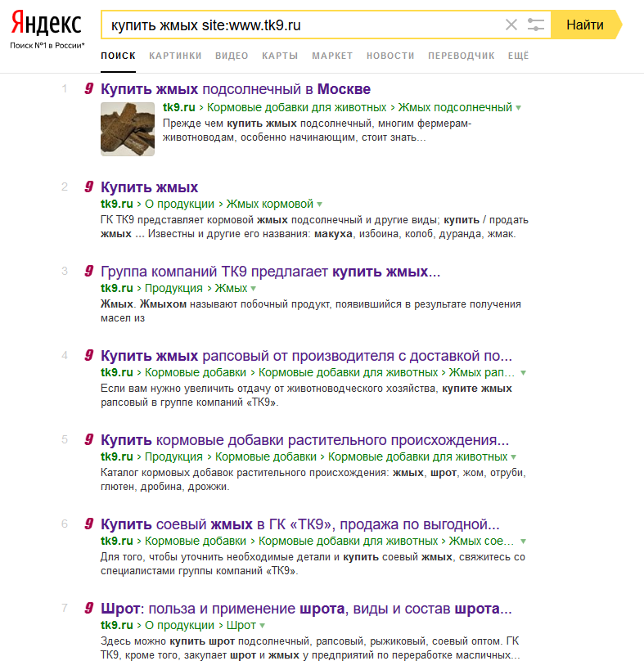Click 'Шрот' breadcrumb in seventh result

coord(241,625)
